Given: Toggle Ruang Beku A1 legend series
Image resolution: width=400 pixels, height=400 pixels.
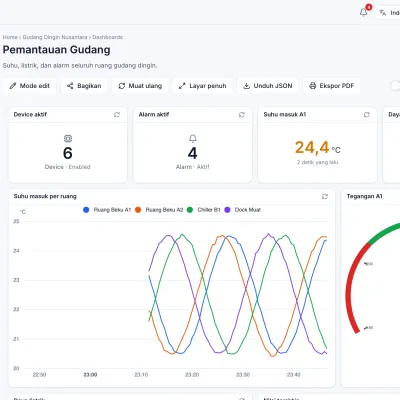Looking at the screenshot, I should (x=107, y=210).
